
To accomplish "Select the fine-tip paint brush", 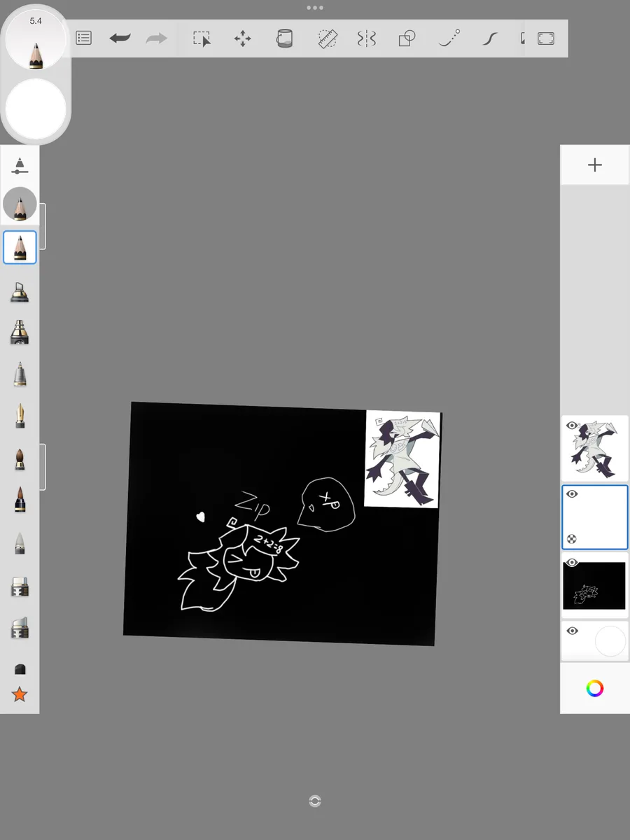I will [20, 499].
